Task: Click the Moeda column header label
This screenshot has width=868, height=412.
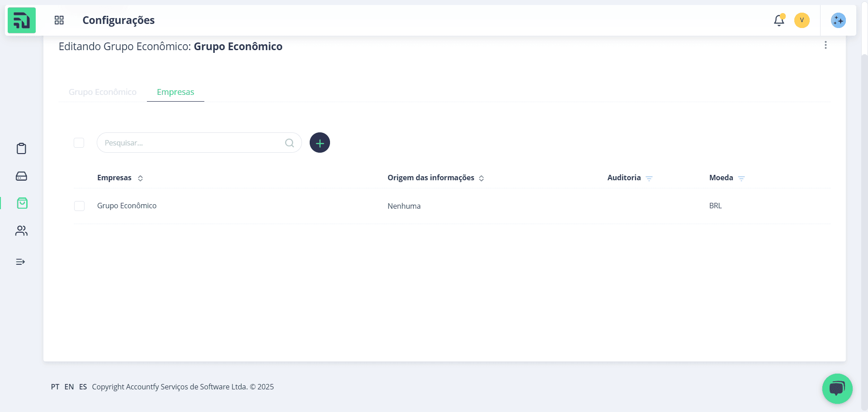Action: tap(721, 178)
